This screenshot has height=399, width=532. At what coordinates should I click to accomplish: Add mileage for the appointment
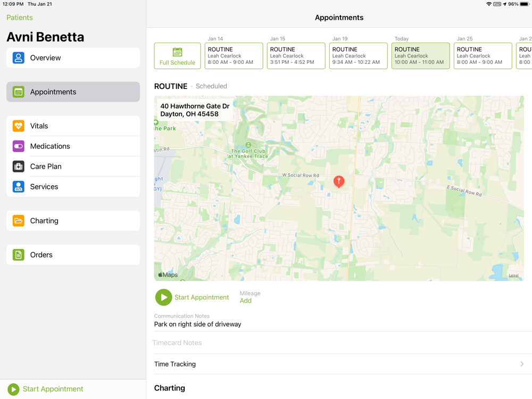tap(246, 301)
